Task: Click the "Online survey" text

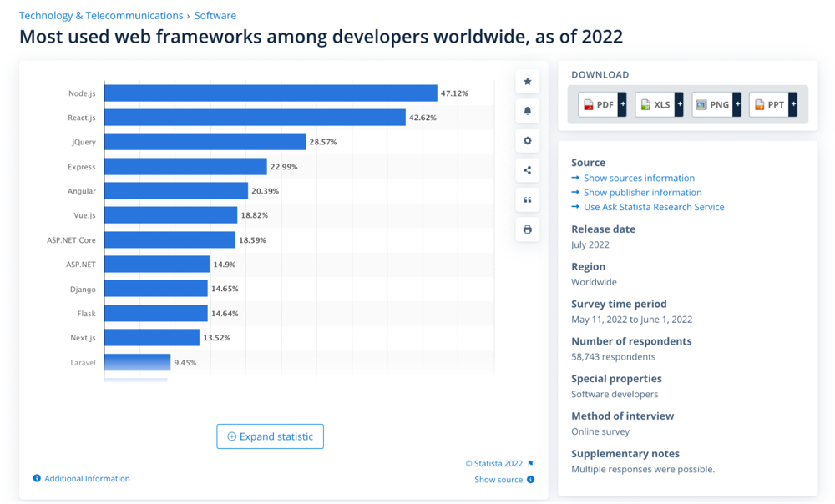Action: point(600,431)
